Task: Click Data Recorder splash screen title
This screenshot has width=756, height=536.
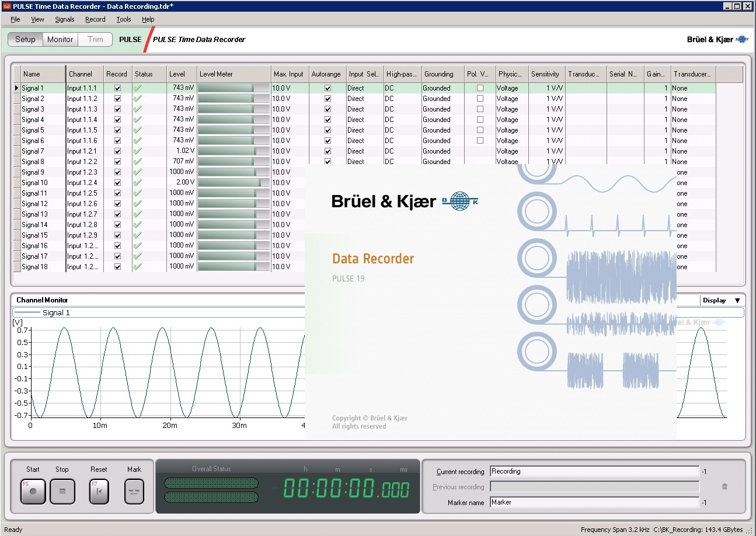Action: coord(373,259)
